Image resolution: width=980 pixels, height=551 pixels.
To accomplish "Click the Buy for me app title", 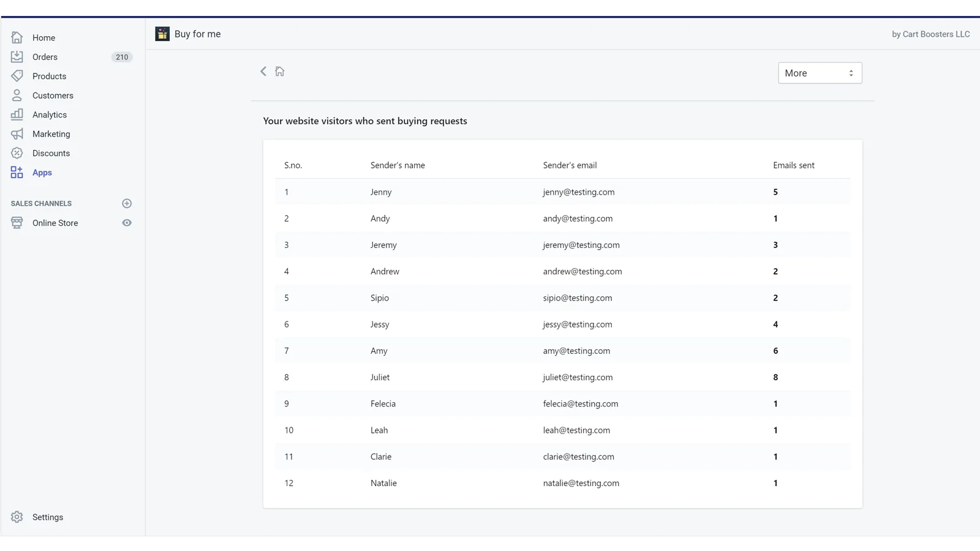I will coord(197,34).
